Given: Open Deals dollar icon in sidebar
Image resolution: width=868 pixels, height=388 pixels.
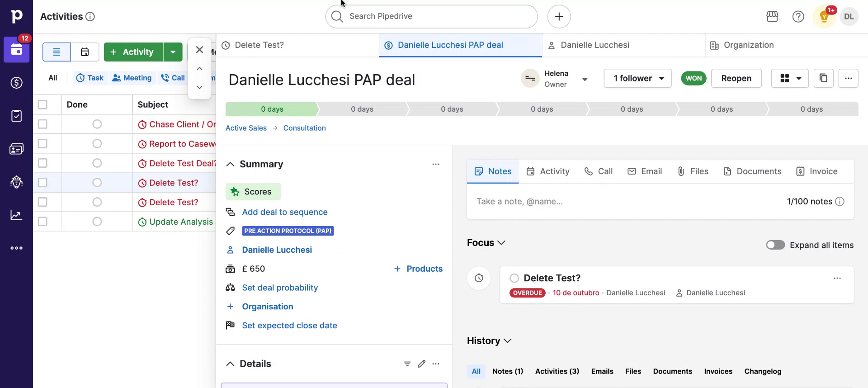Looking at the screenshot, I should [16, 83].
